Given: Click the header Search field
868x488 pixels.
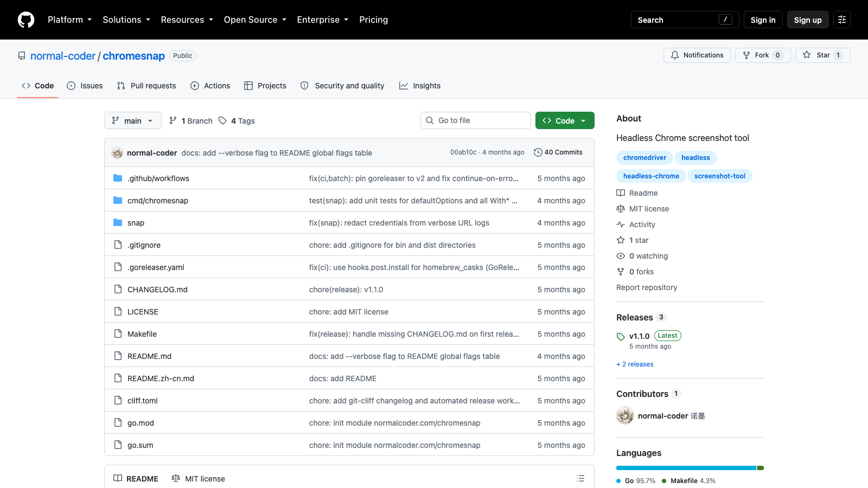Looking at the screenshot, I should (x=685, y=20).
